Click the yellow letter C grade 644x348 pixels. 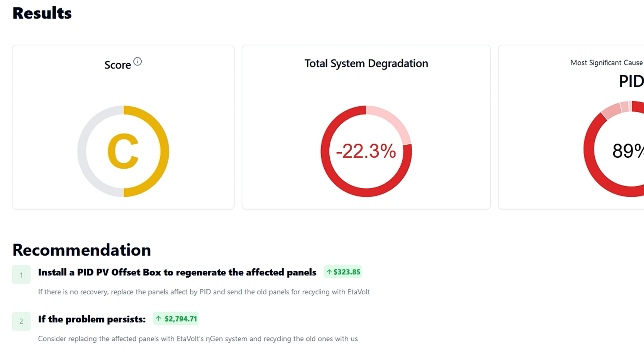tap(123, 151)
